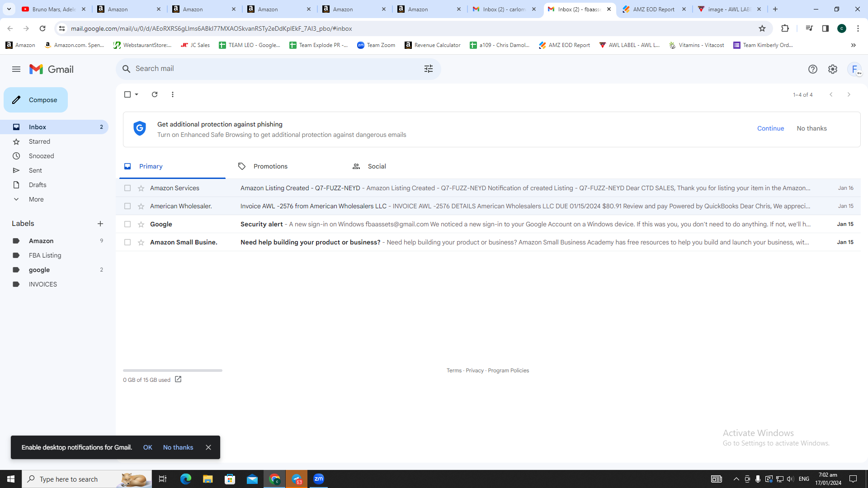Click the storage usage progress bar
This screenshot has height=488, width=868.
[173, 371]
